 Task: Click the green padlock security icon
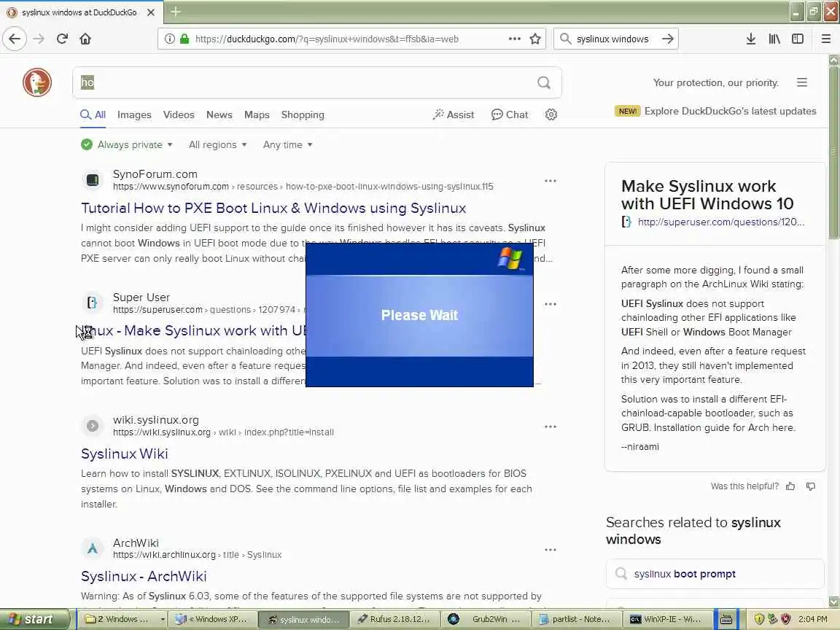click(x=184, y=39)
